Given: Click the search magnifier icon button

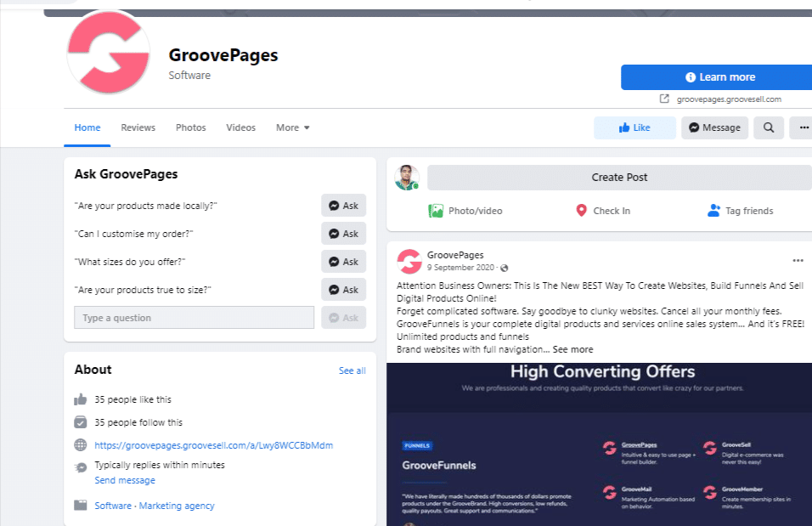Looking at the screenshot, I should pos(769,127).
